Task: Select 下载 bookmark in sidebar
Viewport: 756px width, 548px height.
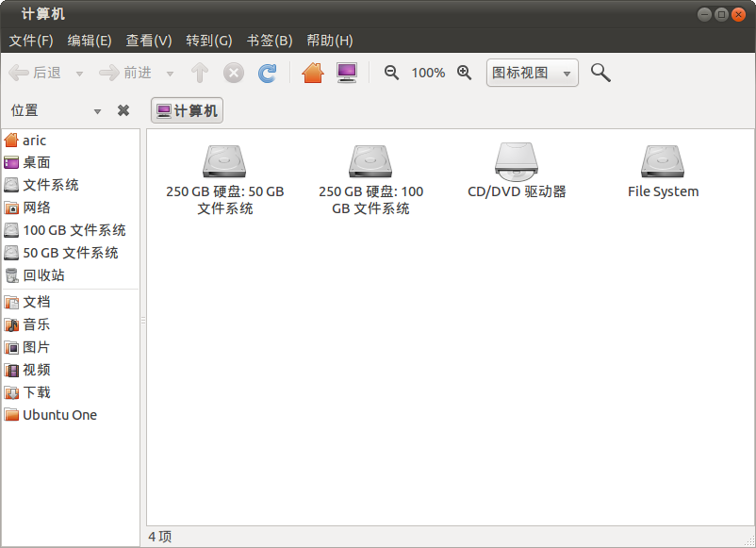Action: tap(71, 392)
